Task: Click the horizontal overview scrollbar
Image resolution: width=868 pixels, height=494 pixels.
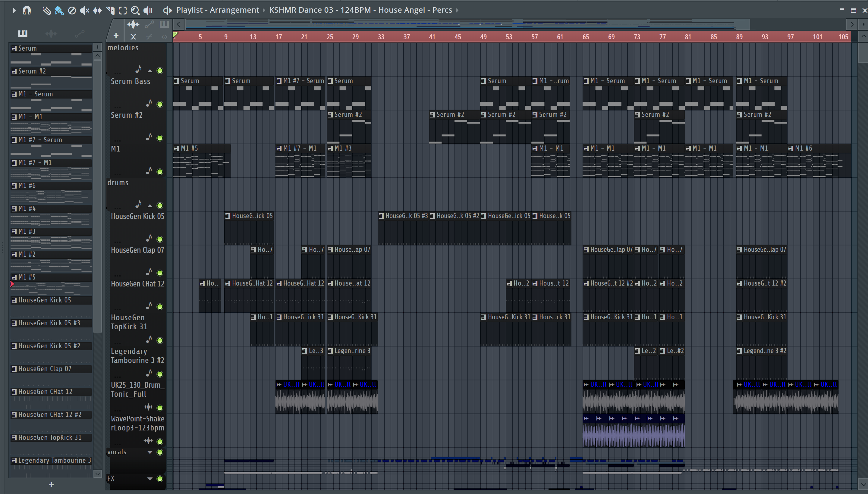Action: point(467,24)
